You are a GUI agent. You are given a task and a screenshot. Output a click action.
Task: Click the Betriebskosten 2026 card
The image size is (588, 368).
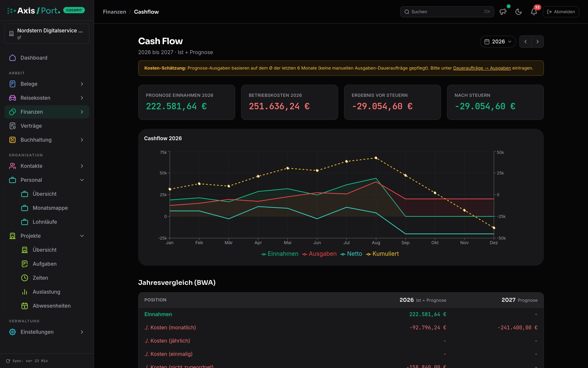click(x=289, y=102)
